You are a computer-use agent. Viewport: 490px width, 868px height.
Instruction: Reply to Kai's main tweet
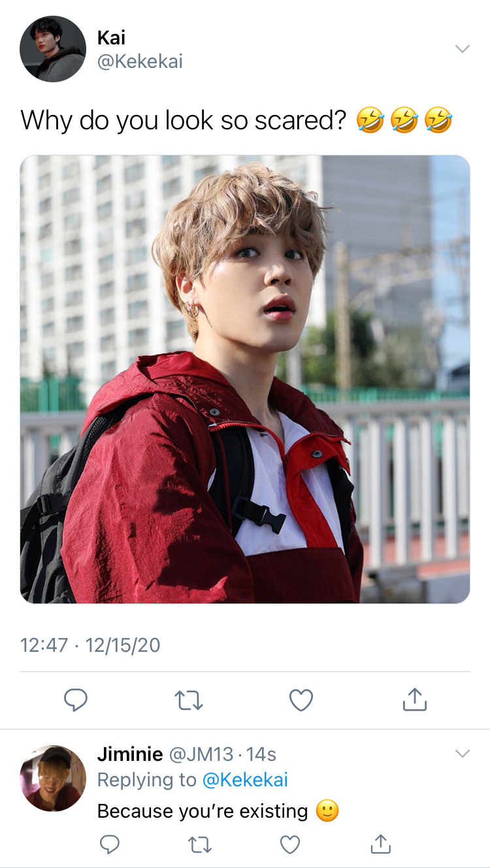(76, 700)
